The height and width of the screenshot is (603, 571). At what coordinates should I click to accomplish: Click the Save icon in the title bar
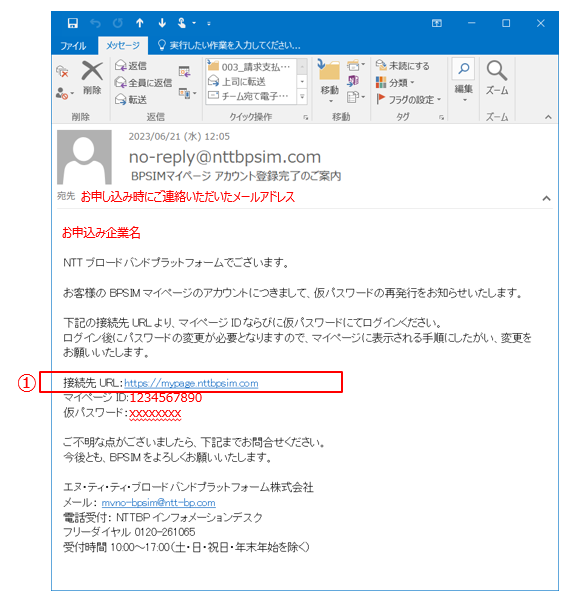(x=73, y=23)
